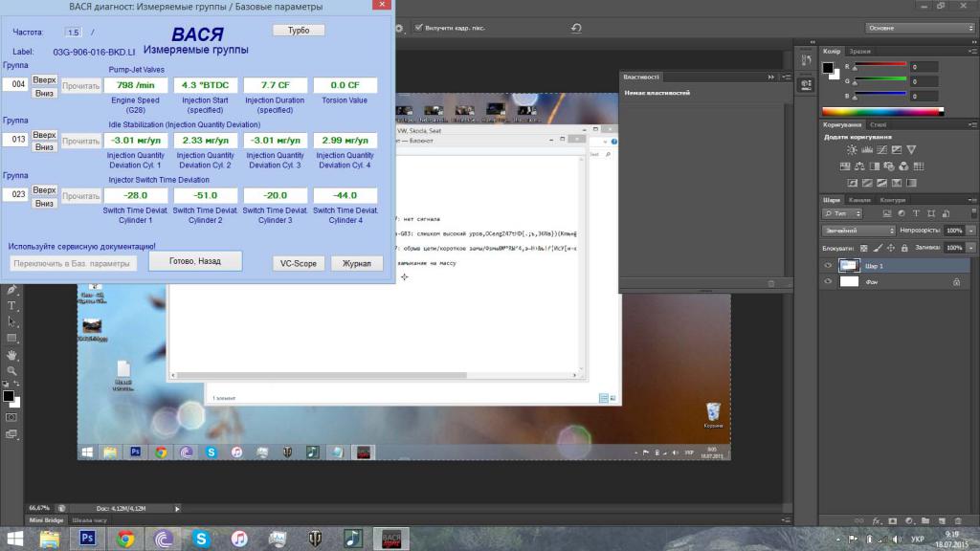Open the Layers panel options menu

coord(972,200)
